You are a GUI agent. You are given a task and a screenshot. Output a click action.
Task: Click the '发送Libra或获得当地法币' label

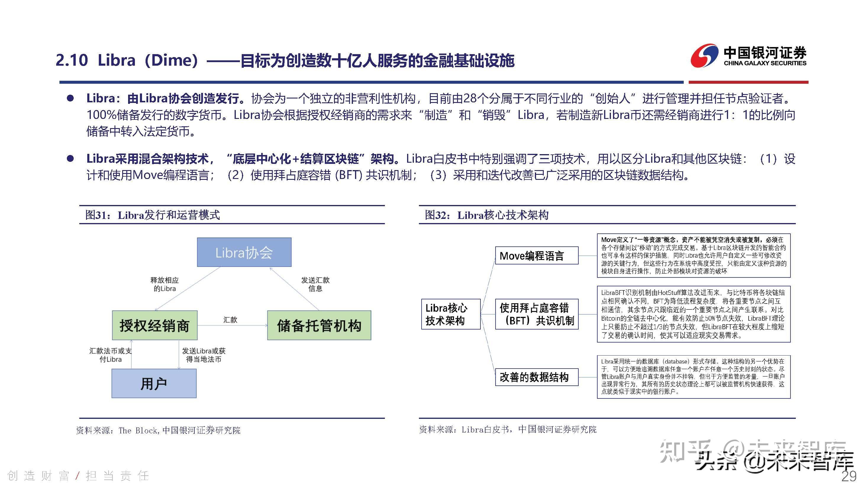pos(204,355)
